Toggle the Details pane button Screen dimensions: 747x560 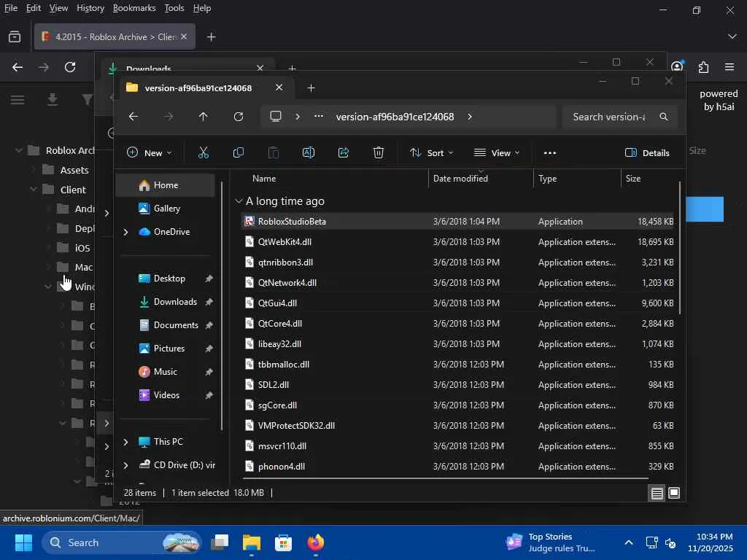(647, 153)
